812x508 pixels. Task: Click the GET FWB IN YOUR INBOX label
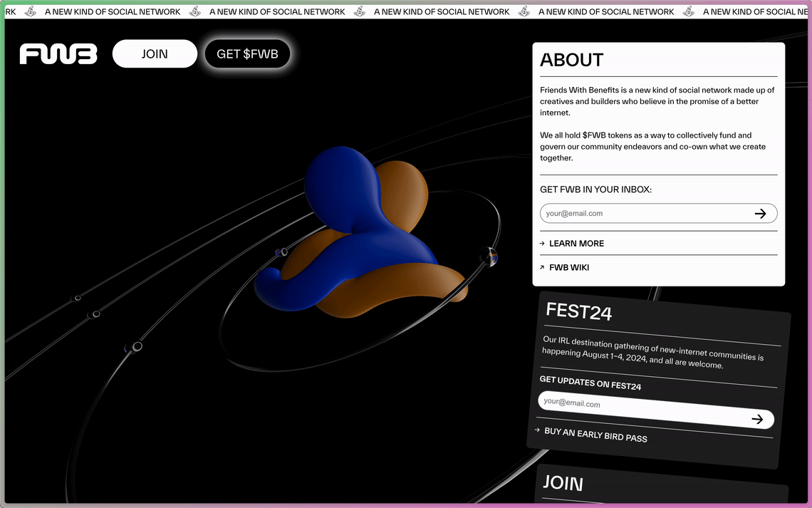click(595, 190)
